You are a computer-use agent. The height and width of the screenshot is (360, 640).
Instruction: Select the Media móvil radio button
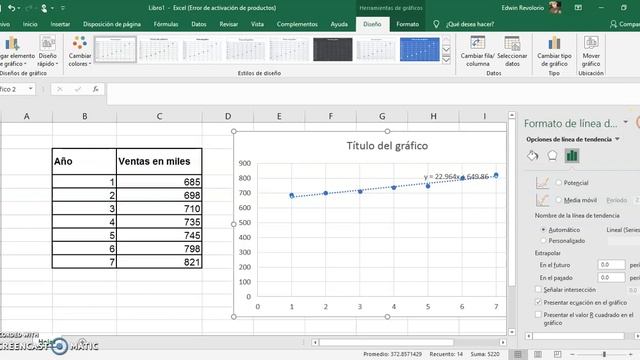click(x=559, y=200)
